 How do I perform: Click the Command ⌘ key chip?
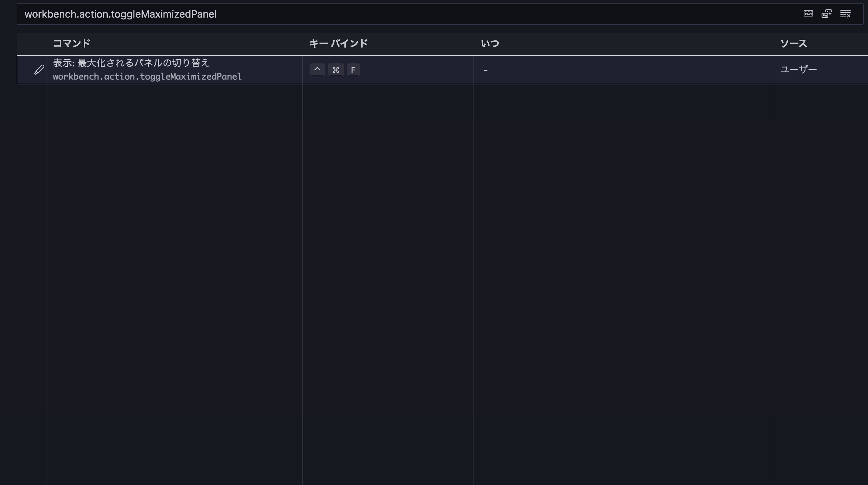336,70
